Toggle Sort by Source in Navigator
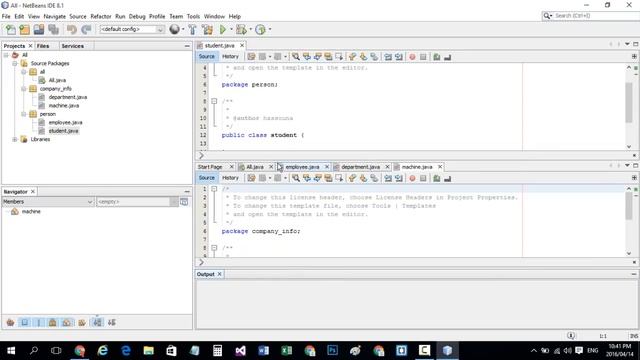Image resolution: width=640 pixels, height=360 pixels. pyautogui.click(x=111, y=322)
